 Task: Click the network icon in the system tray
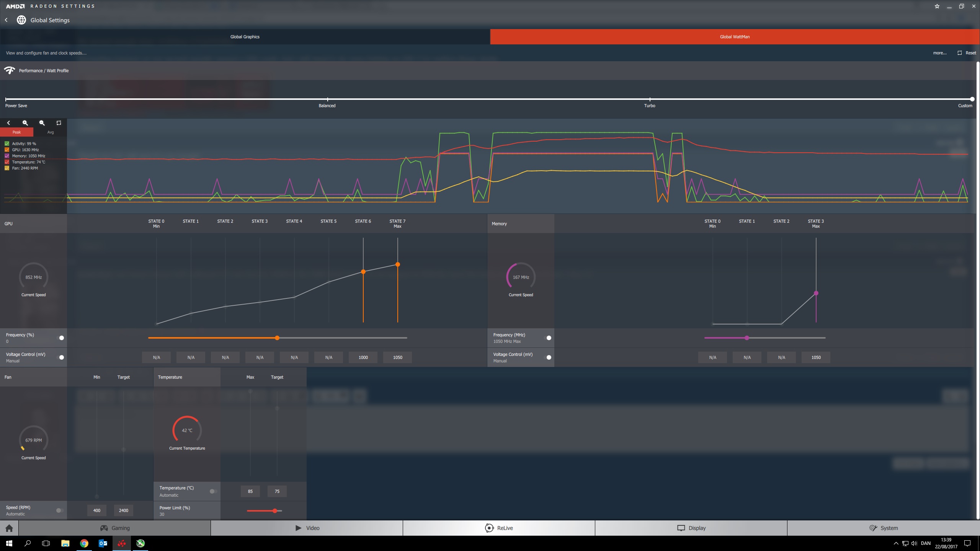pyautogui.click(x=905, y=543)
